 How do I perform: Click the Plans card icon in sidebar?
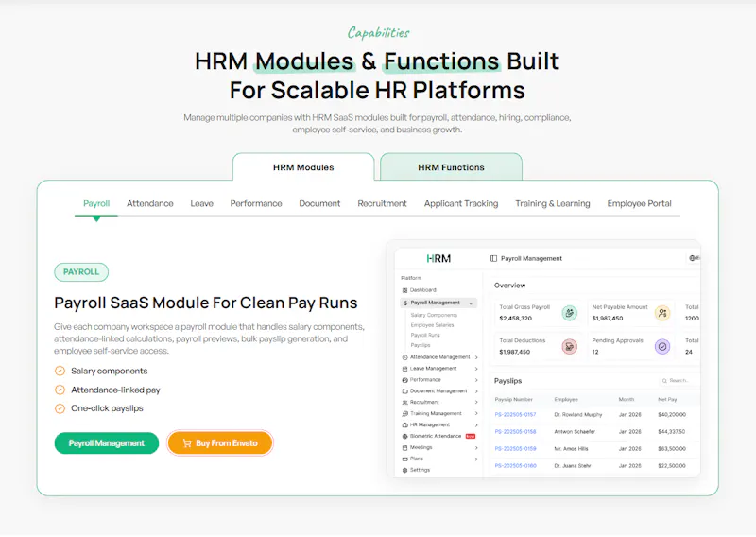[404, 459]
